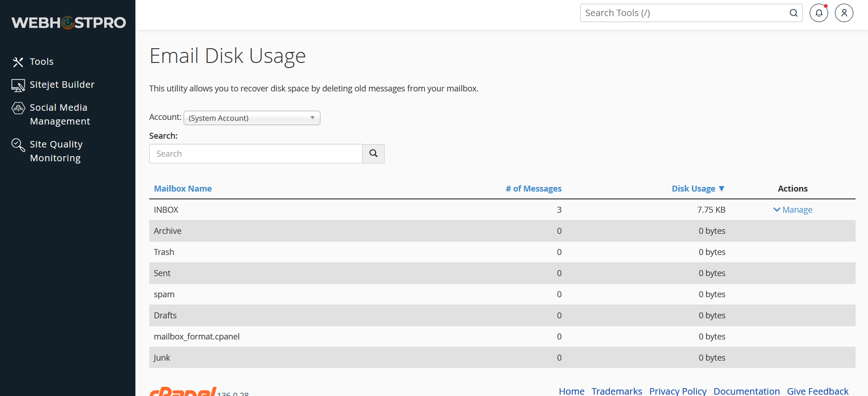This screenshot has width=868, height=396.
Task: Click the cPanel logo in the footer
Action: tap(183, 391)
